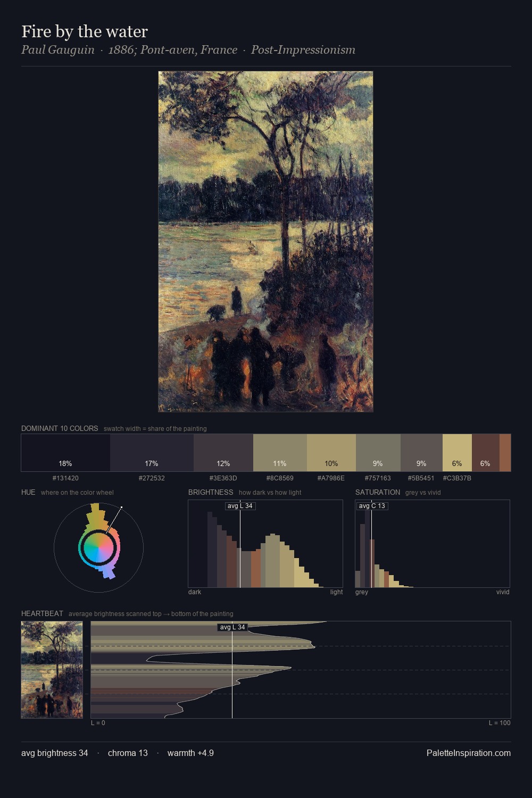Click the BRIGHTNESS section heading
The width and height of the screenshot is (532, 798).
[x=211, y=492]
